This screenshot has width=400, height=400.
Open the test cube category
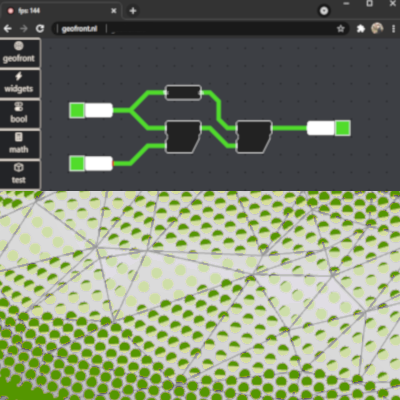20,174
